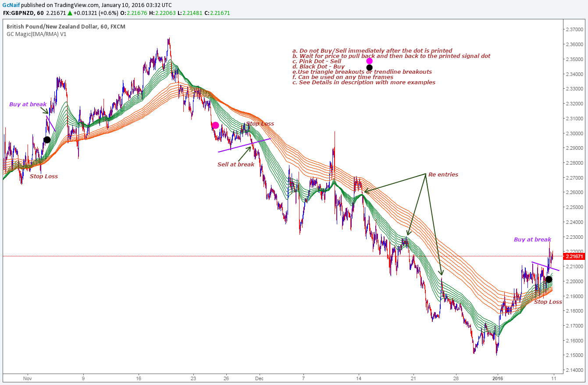This screenshot has height=385, width=588.
Task: Click note 'f. Can be used on any time frames'
Action: (x=343, y=77)
